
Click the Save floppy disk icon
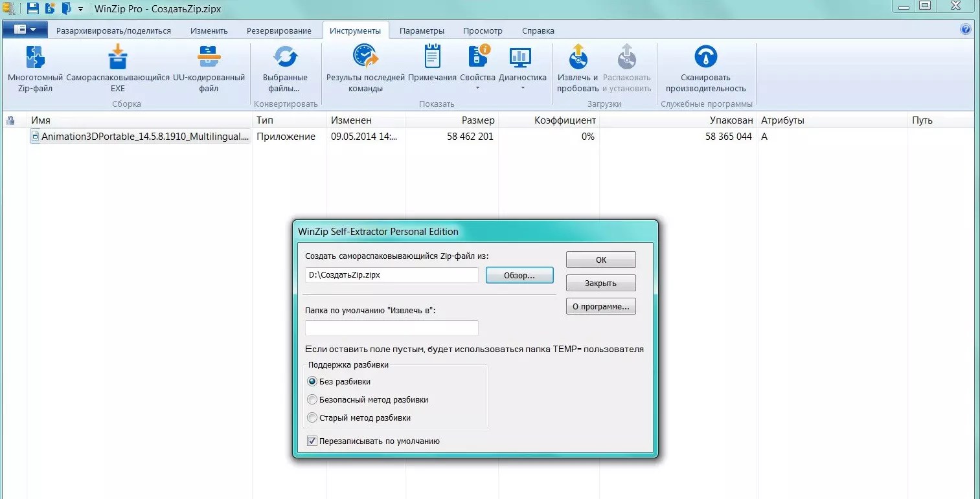pos(33,8)
